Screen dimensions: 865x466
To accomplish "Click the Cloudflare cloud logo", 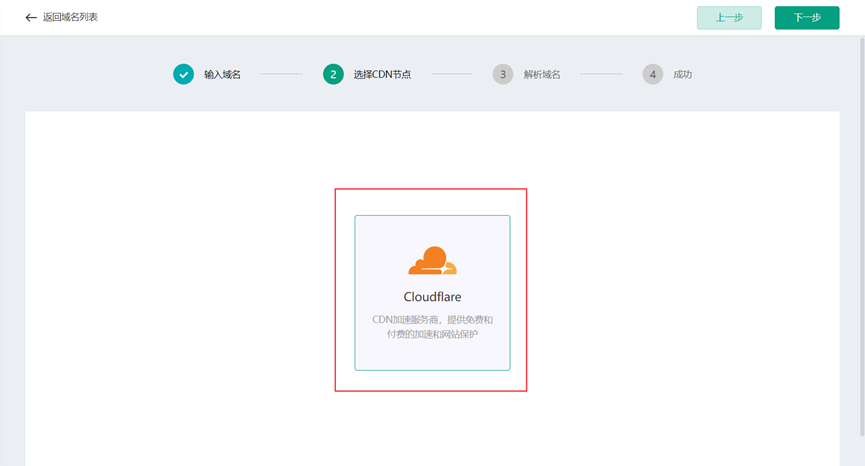I will pyautogui.click(x=432, y=260).
